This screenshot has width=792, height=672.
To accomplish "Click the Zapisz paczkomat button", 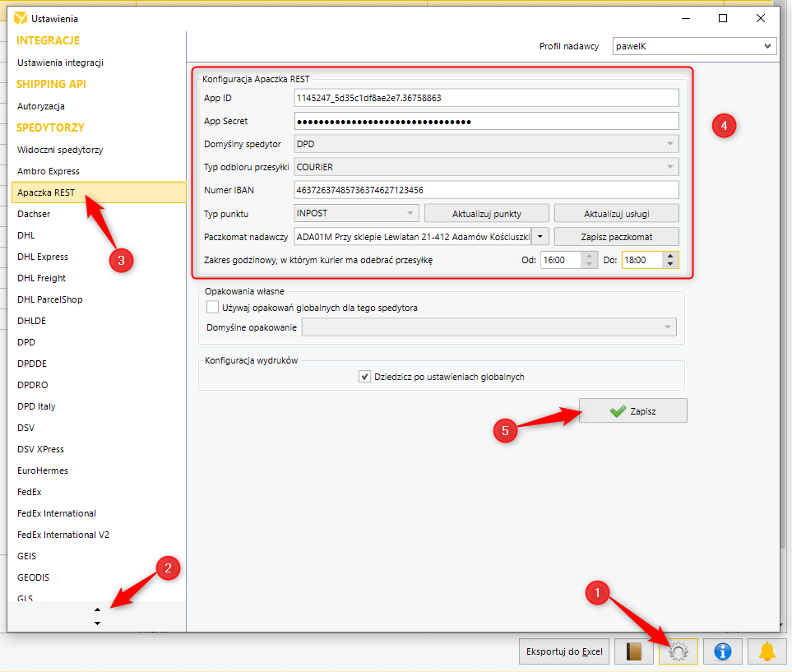I will 616,237.
